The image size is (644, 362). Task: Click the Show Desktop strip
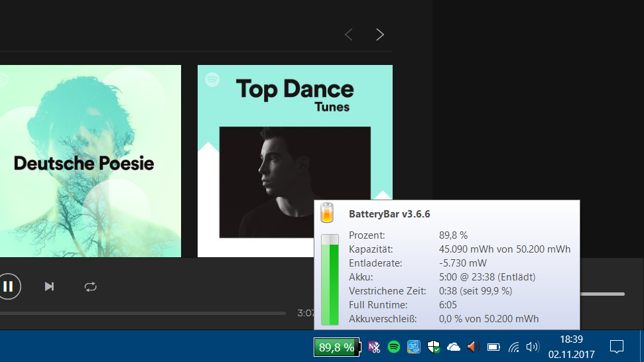[642, 346]
